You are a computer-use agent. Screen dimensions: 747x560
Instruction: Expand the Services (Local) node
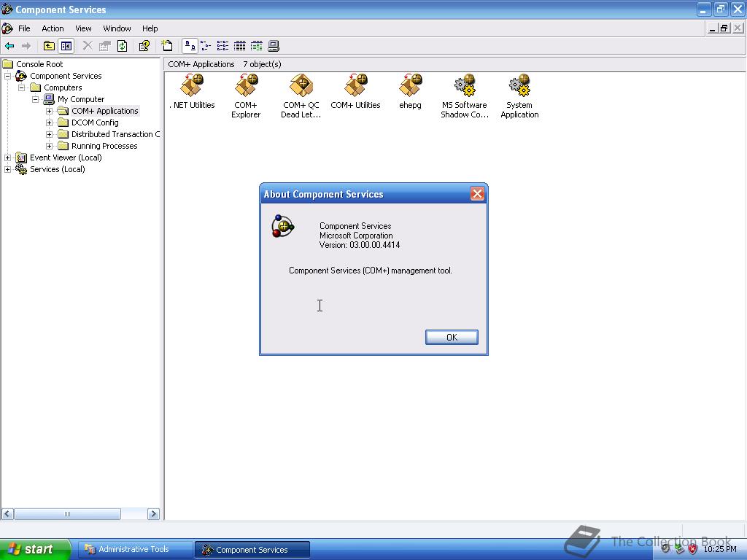(7, 169)
